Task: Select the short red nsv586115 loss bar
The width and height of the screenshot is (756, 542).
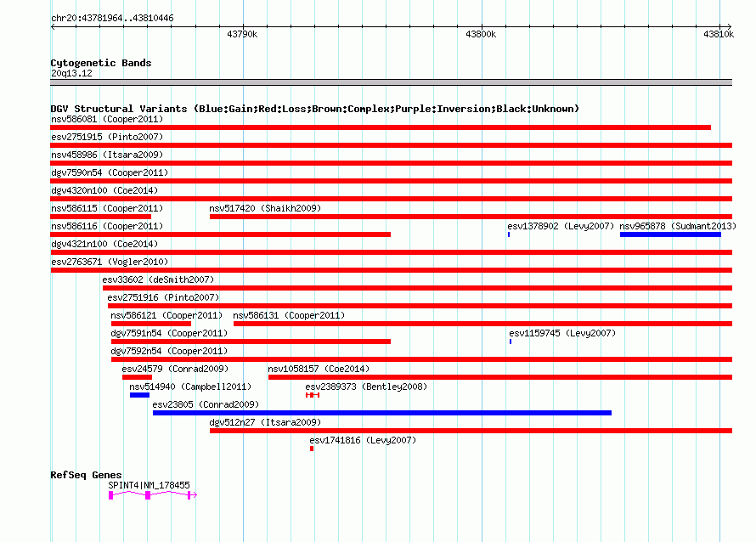Action: [101, 217]
